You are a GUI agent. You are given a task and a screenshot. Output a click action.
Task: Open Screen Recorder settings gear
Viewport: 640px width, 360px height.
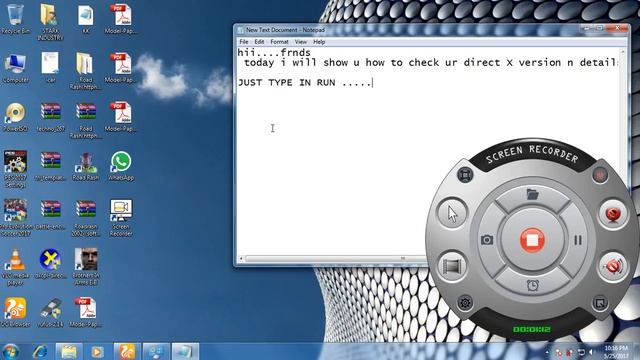point(465,303)
